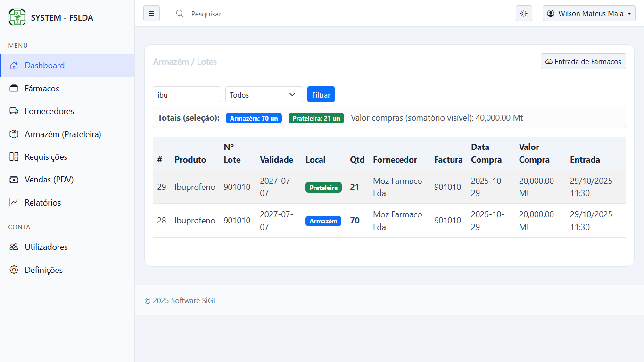This screenshot has height=362, width=644.
Task: Click the Entrada de Fármacos button
Action: [x=583, y=62]
